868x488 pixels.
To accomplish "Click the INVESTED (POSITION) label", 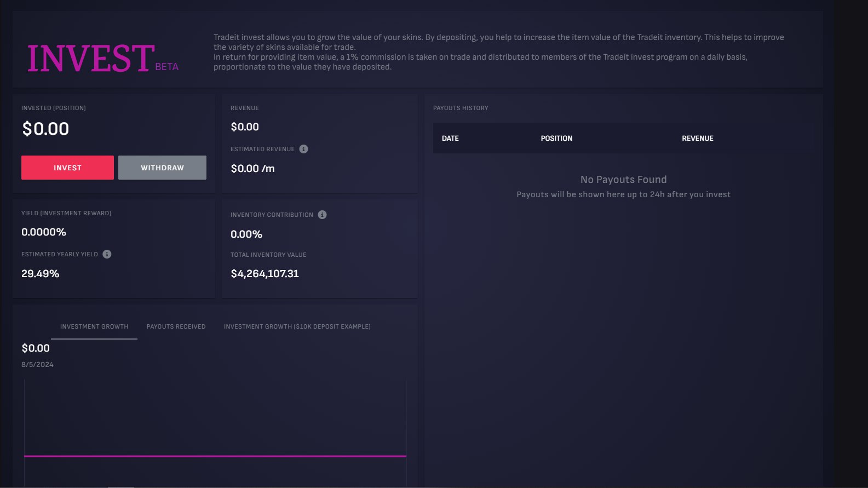I will (54, 108).
